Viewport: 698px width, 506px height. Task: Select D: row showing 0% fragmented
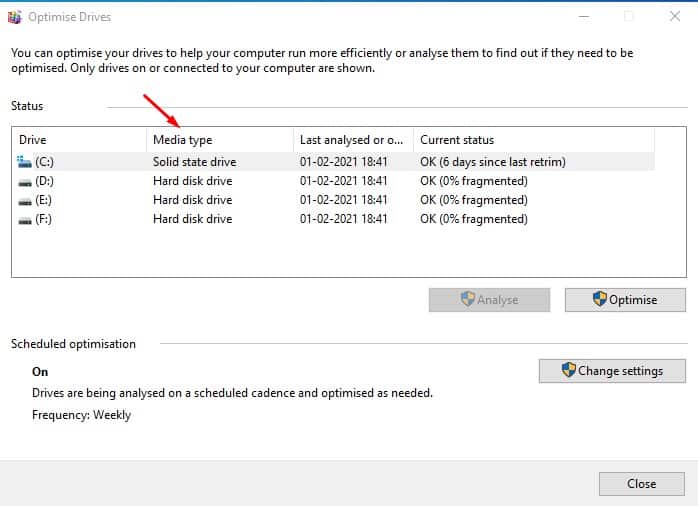point(334,181)
